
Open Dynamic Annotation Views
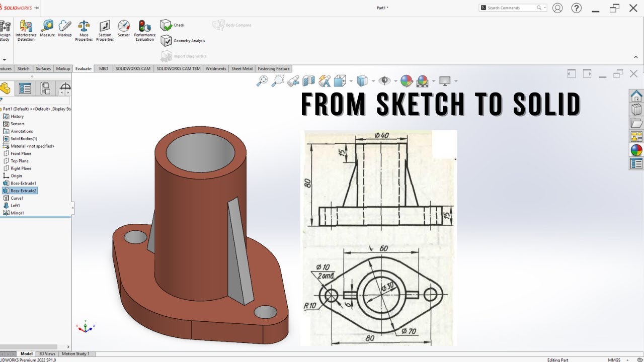[x=325, y=81]
